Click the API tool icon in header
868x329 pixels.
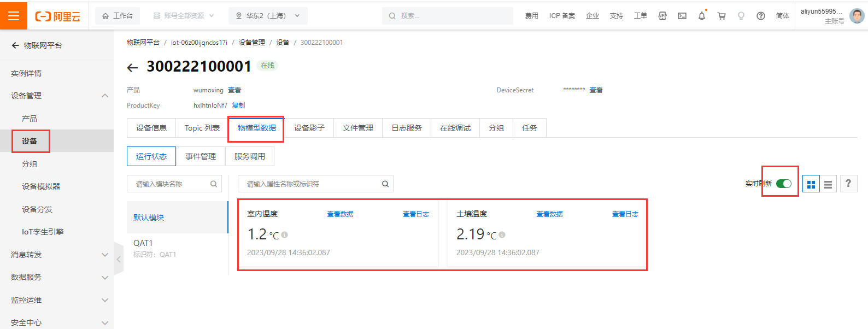(x=662, y=16)
